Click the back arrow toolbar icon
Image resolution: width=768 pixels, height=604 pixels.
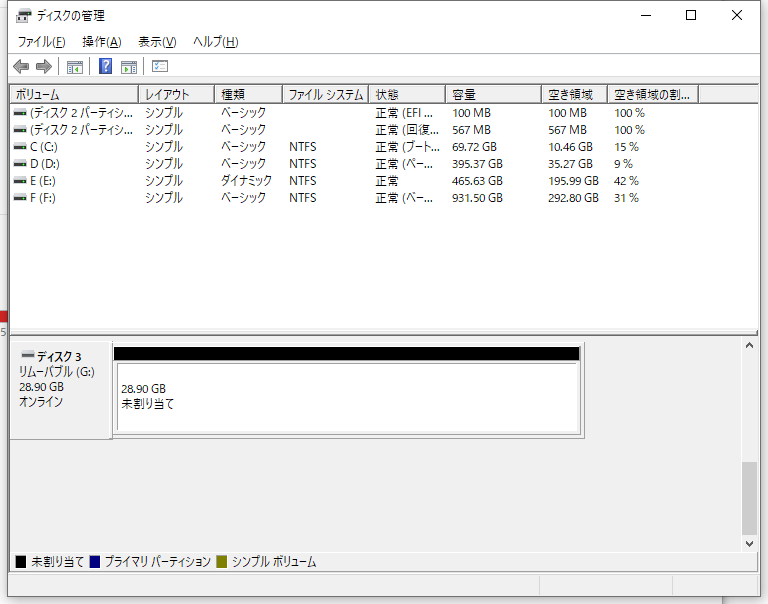coord(21,67)
